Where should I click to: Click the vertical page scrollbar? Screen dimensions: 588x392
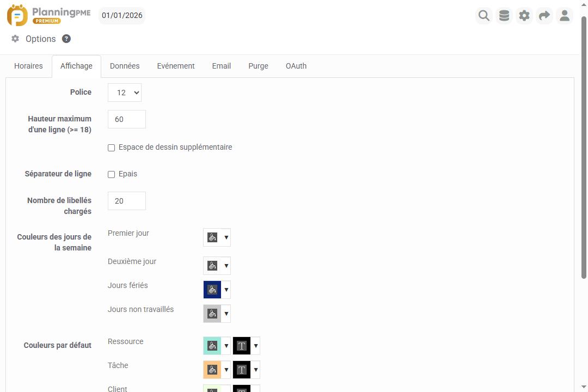point(584,148)
